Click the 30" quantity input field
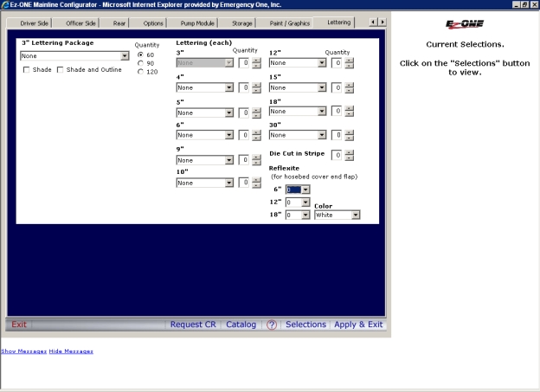This screenshot has width=540, height=392. pos(337,135)
